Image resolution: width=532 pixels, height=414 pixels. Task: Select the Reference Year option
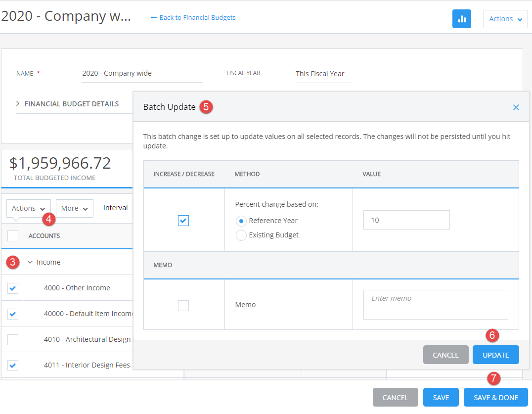coord(241,221)
